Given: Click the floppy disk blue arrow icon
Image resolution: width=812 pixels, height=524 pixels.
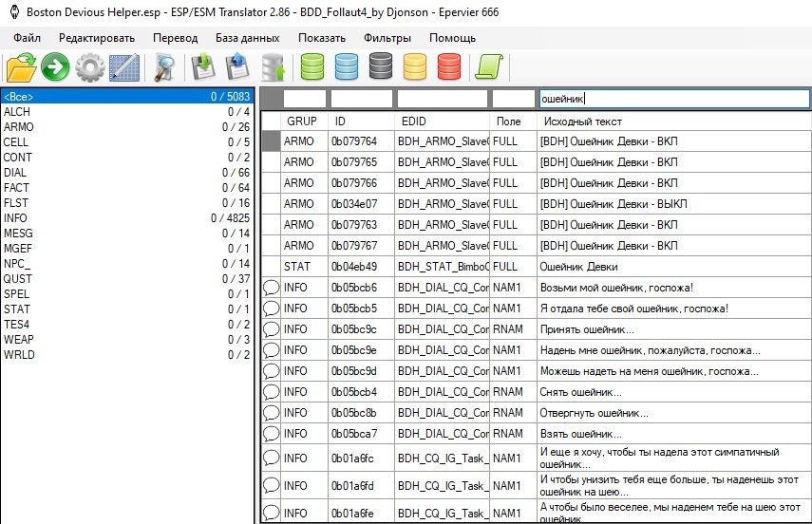Looking at the screenshot, I should [236, 67].
